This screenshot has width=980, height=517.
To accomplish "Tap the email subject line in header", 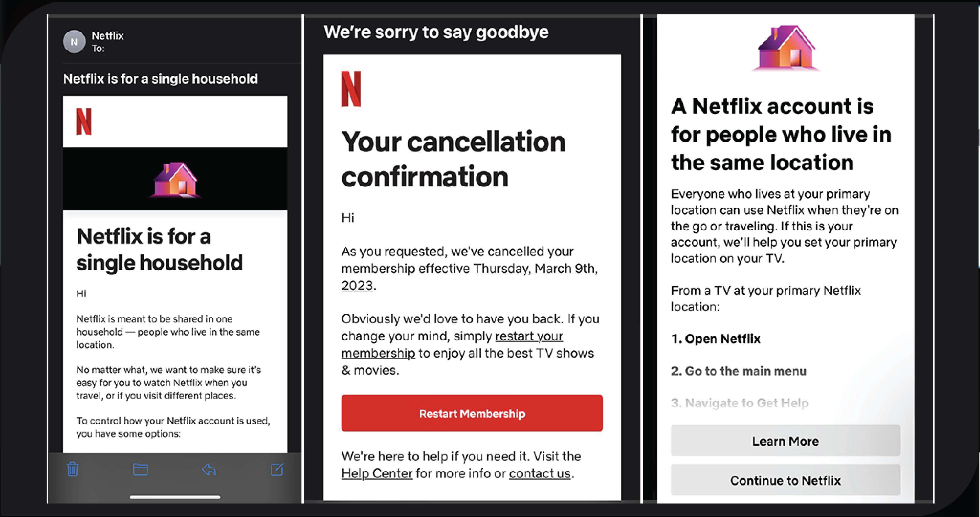I will tap(160, 79).
